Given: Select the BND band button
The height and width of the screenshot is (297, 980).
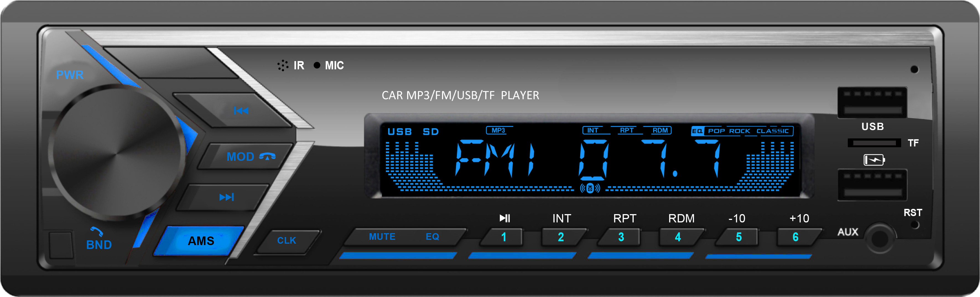Looking at the screenshot, I should (x=99, y=245).
